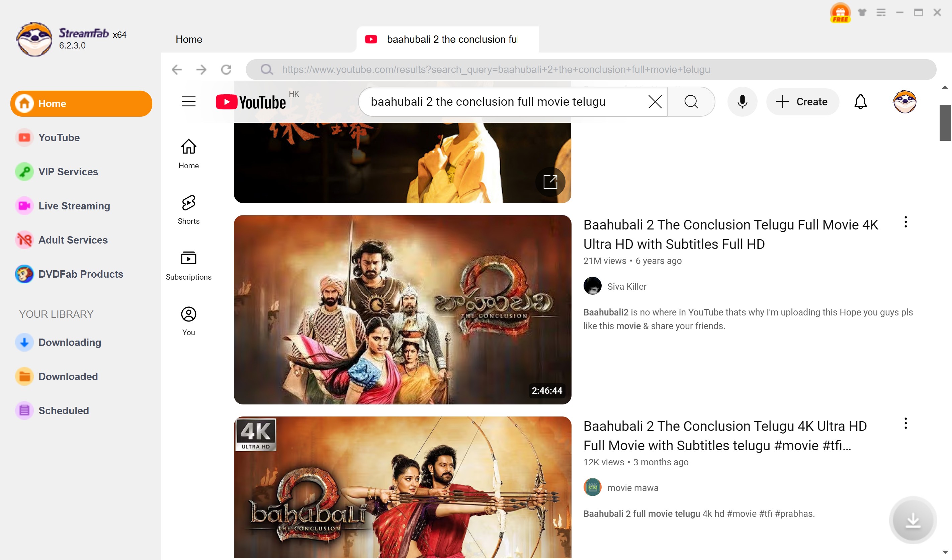Open the 4K Ultra HD Bahubali thumbnail
This screenshot has width=952, height=560.
click(402, 487)
